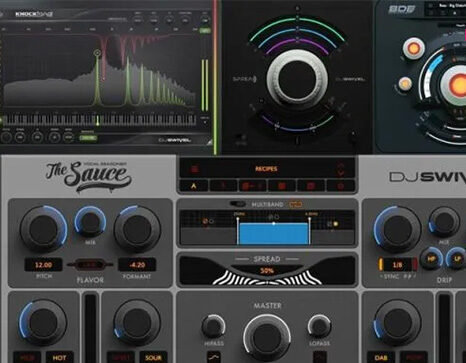Click the small yellow knob in BDE plugin
This screenshot has width=466, height=363.
click(x=405, y=84)
